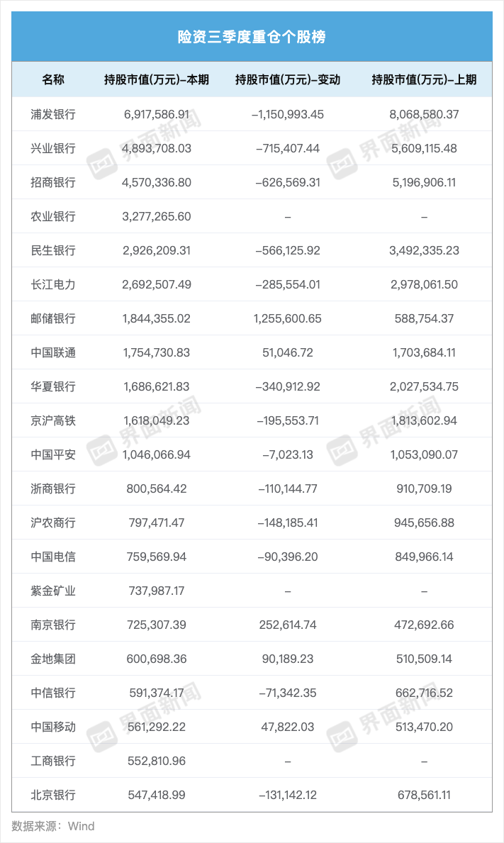Select the 邮储银行 change value 1,255,600.65
This screenshot has height=843, width=504.
coord(287,318)
